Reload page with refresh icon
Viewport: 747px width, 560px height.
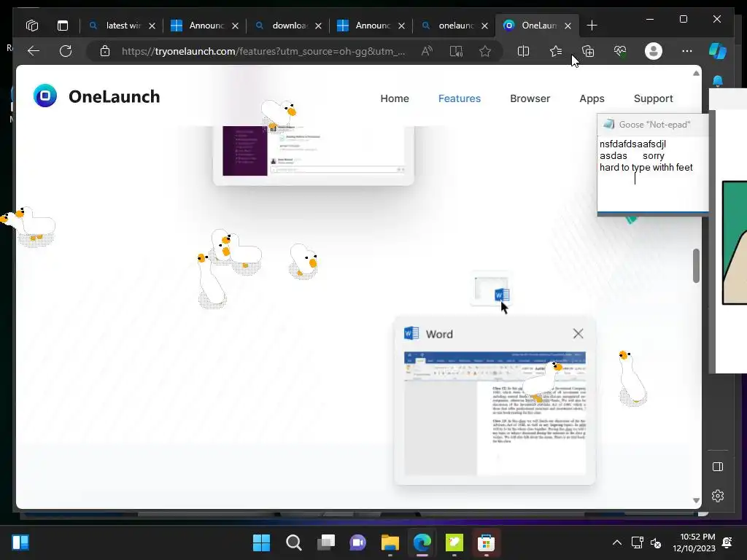pyautogui.click(x=66, y=51)
